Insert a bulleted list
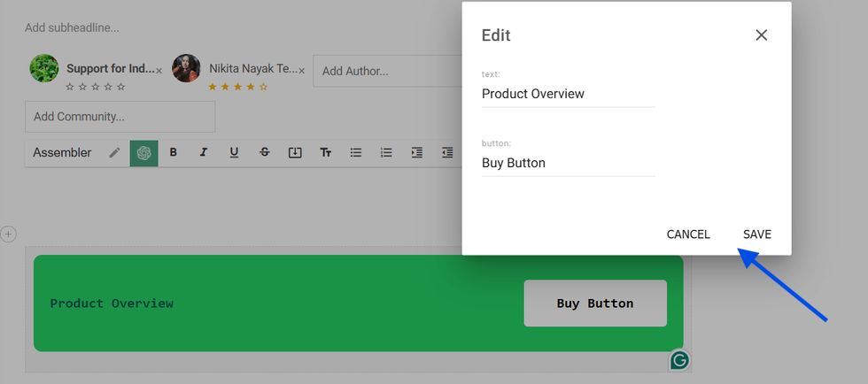The width and height of the screenshot is (868, 384). click(356, 153)
